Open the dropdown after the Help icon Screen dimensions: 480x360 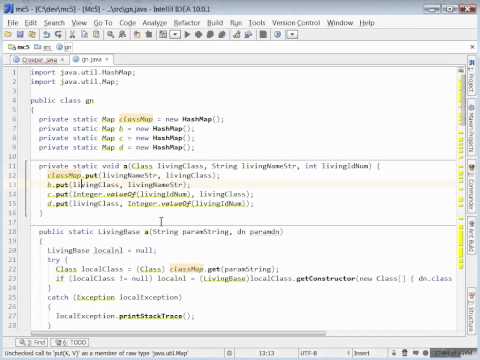(292, 34)
